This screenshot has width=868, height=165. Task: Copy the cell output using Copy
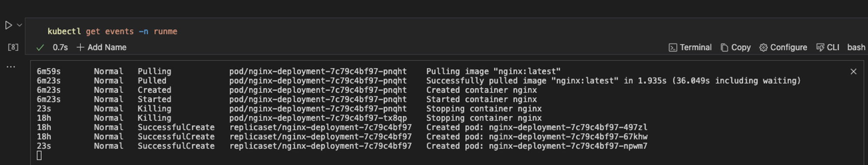(x=736, y=48)
